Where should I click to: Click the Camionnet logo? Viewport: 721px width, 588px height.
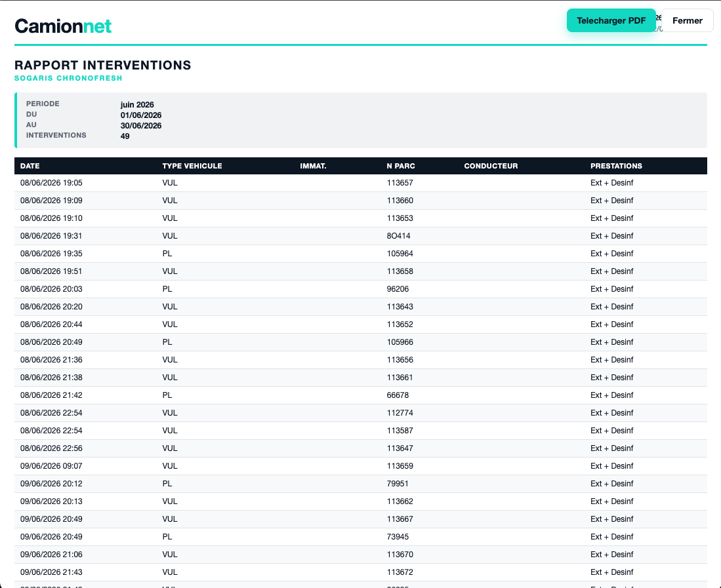63,26
